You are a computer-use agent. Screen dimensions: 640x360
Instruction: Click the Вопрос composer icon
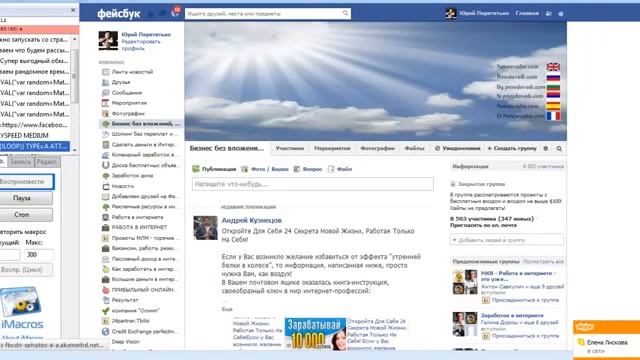297,169
